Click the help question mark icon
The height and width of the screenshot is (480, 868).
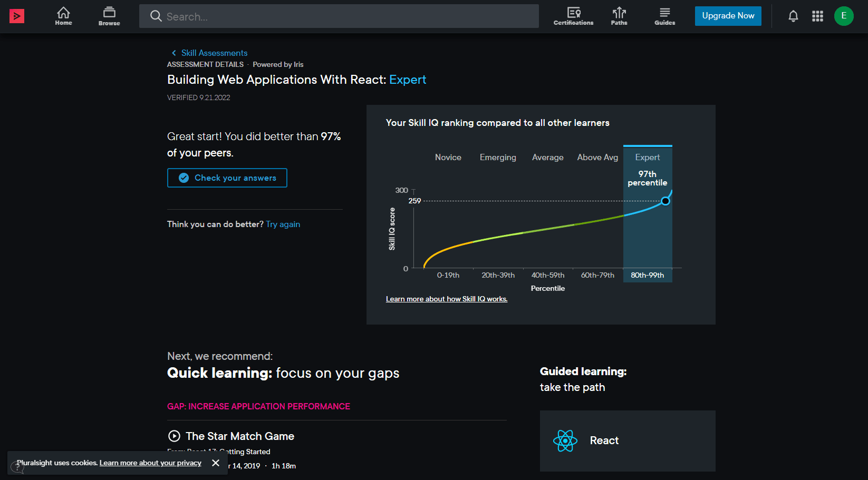[x=17, y=468]
